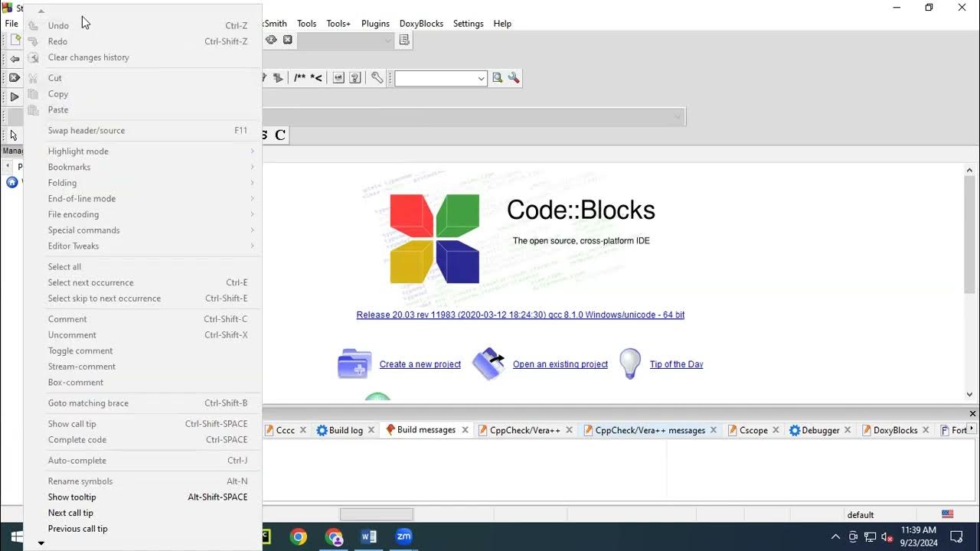Expand the Editor Tweaks submenu
980x551 pixels.
pos(143,246)
